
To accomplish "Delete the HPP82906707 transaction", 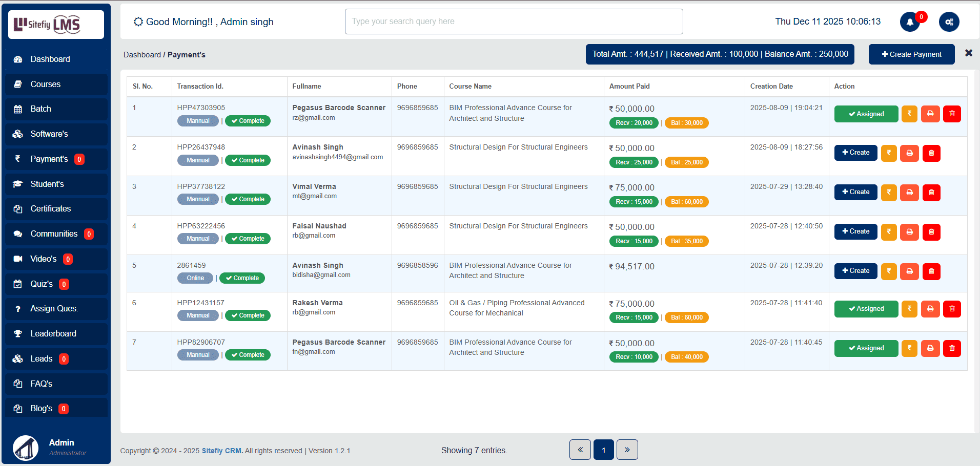I will [952, 348].
